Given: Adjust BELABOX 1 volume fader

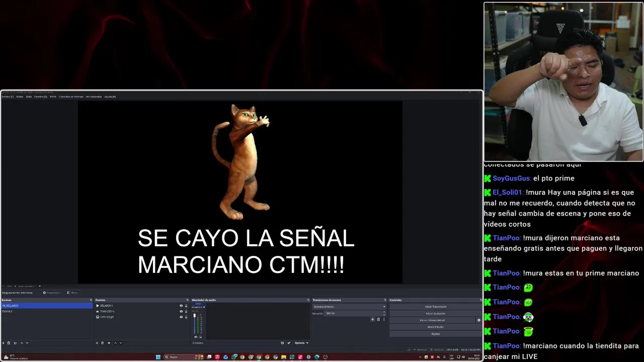Looking at the screenshot, I should click(x=195, y=315).
